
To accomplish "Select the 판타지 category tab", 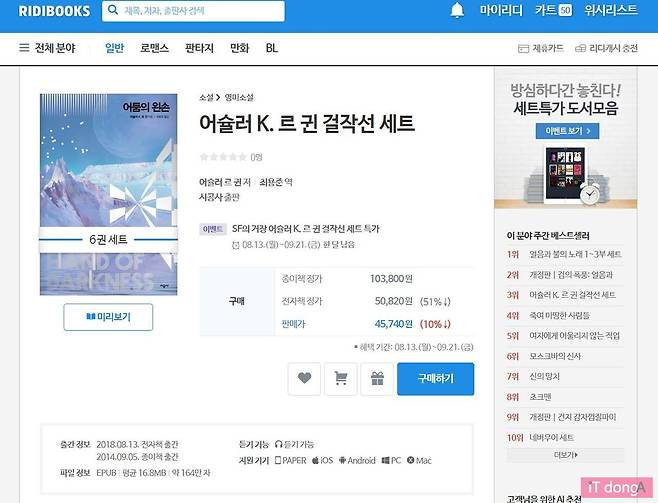I will coord(199,48).
